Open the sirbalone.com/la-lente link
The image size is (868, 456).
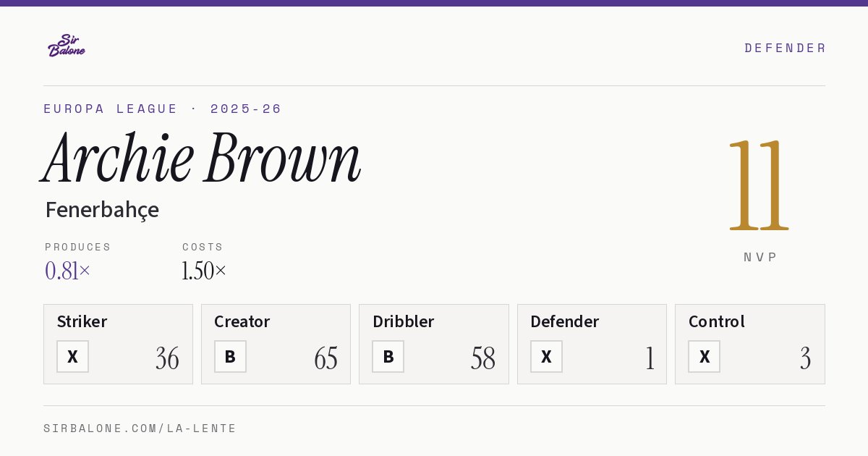pyautogui.click(x=140, y=428)
